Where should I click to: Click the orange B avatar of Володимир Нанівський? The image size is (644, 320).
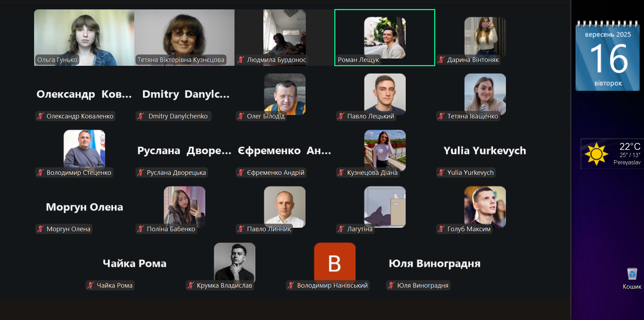(x=335, y=263)
